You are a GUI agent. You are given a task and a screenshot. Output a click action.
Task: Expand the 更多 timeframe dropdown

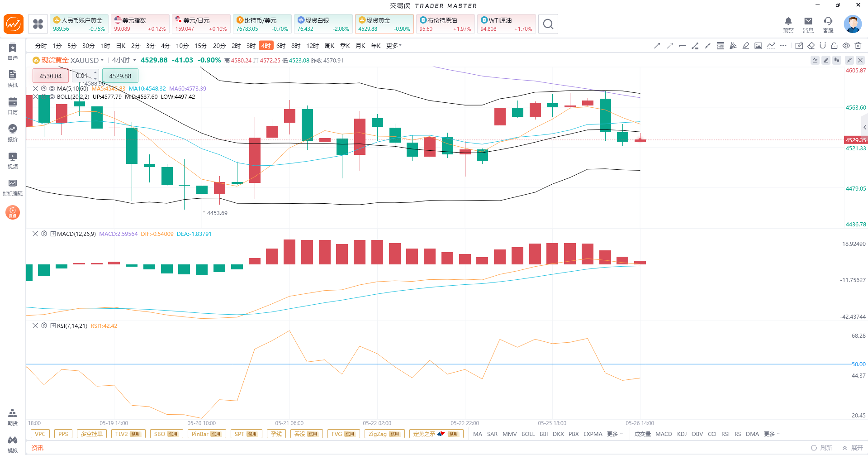pyautogui.click(x=394, y=46)
